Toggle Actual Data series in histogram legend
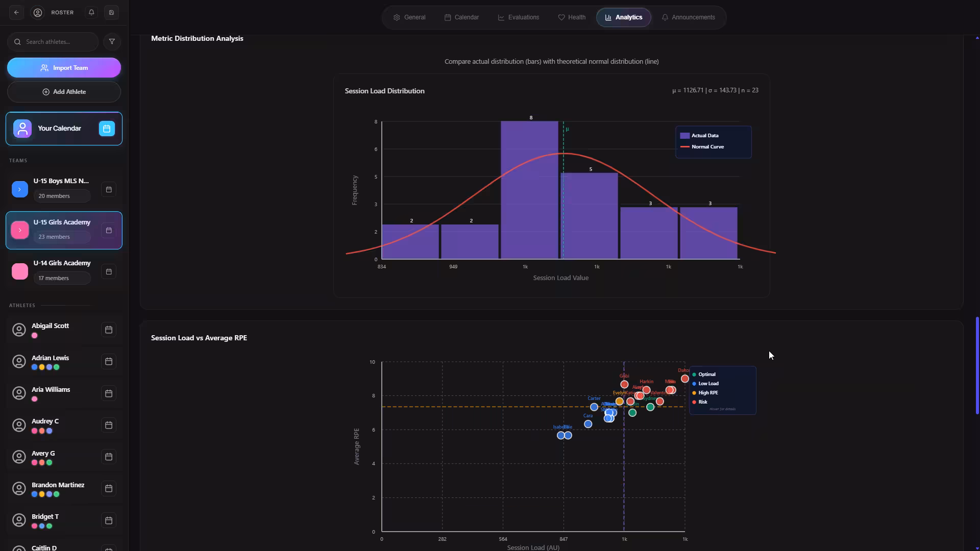This screenshot has width=980, height=551. [699, 136]
